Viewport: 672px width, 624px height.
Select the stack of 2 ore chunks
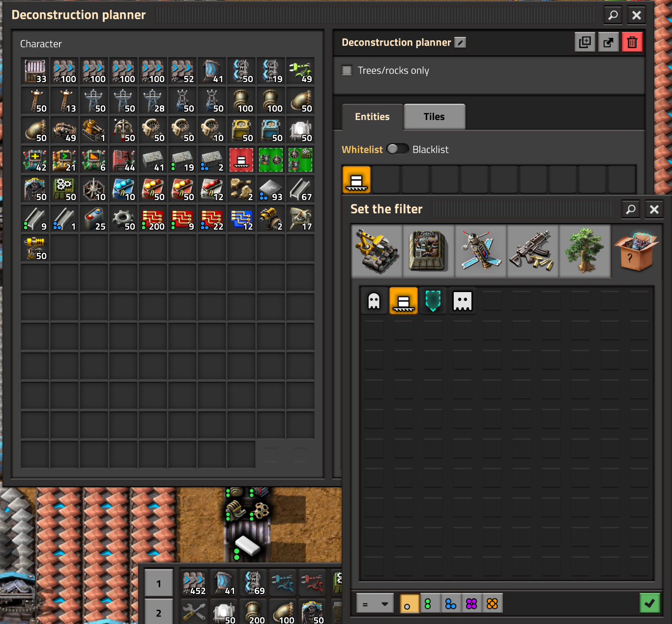coord(241,189)
